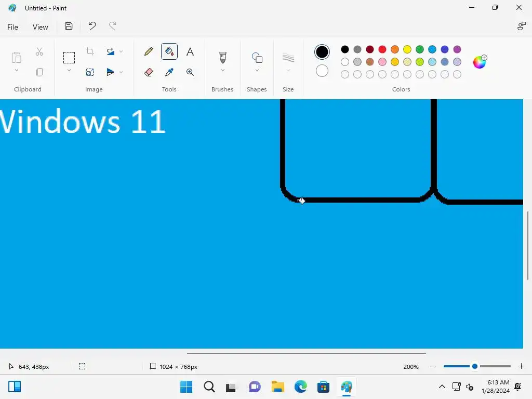
Task: Open the Windows Start menu
Action: coord(186,387)
